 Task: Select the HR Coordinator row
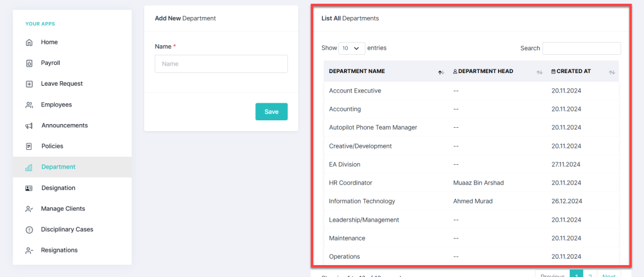click(471, 183)
